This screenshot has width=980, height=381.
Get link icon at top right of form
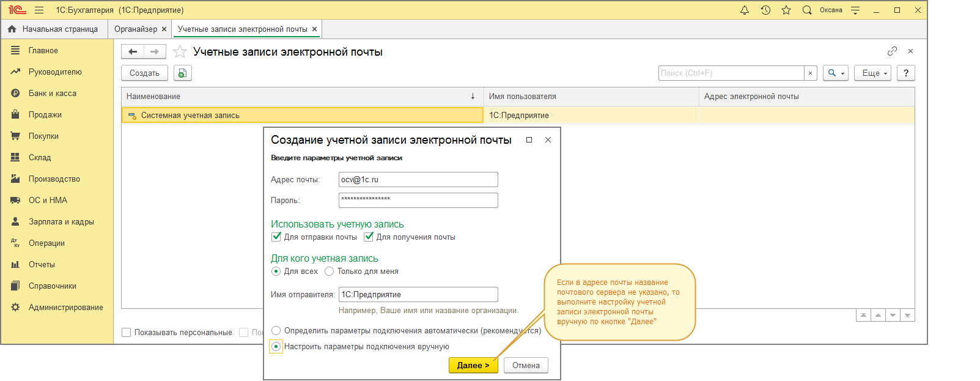[x=892, y=51]
